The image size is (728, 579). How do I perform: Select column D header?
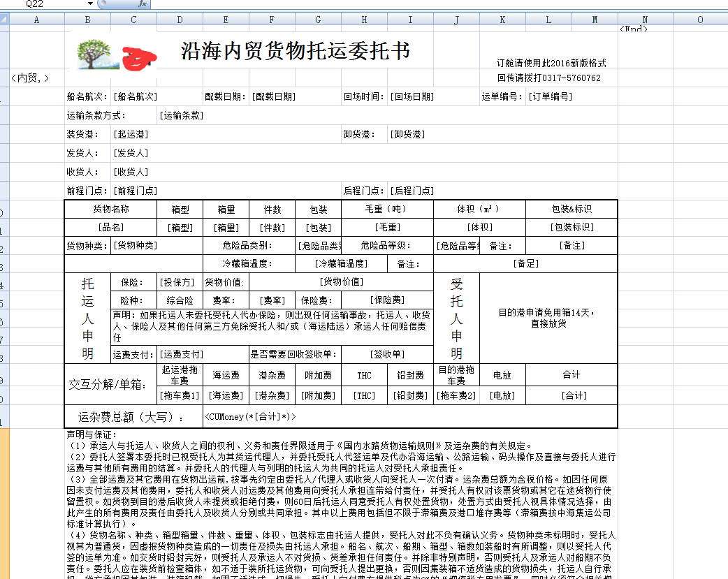(x=180, y=20)
